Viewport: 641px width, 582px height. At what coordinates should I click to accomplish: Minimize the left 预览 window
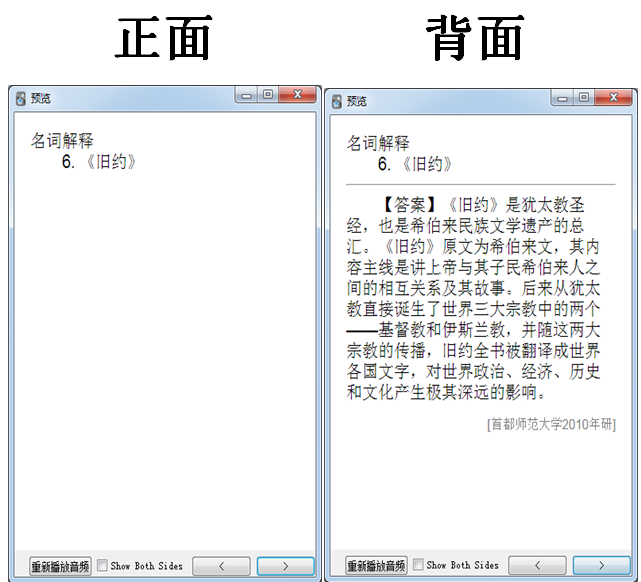[x=246, y=95]
